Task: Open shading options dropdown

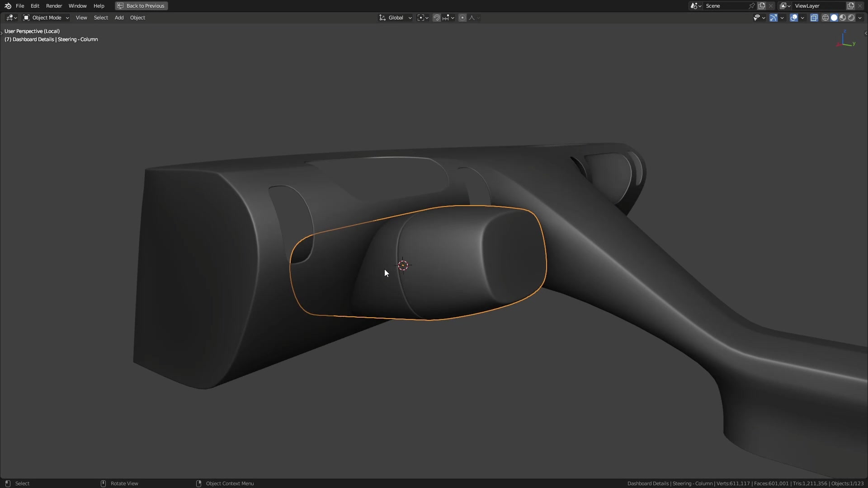Action: coord(860,18)
